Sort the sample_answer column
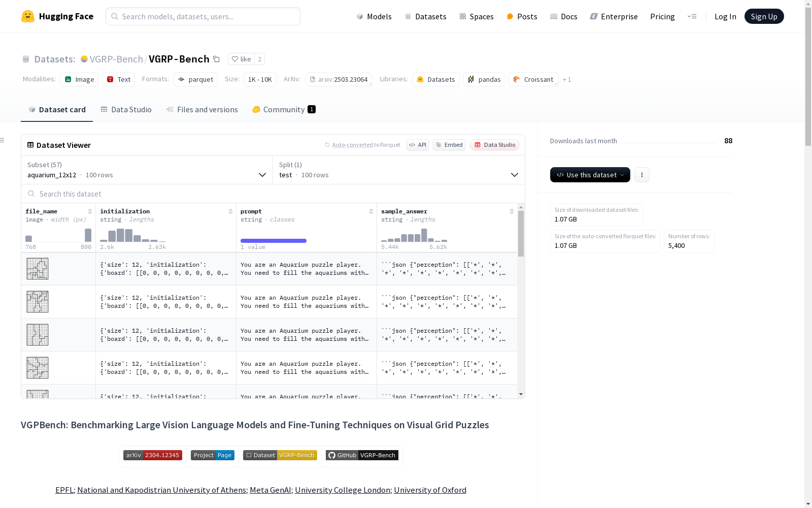This screenshot has height=508, width=812. coord(512,211)
